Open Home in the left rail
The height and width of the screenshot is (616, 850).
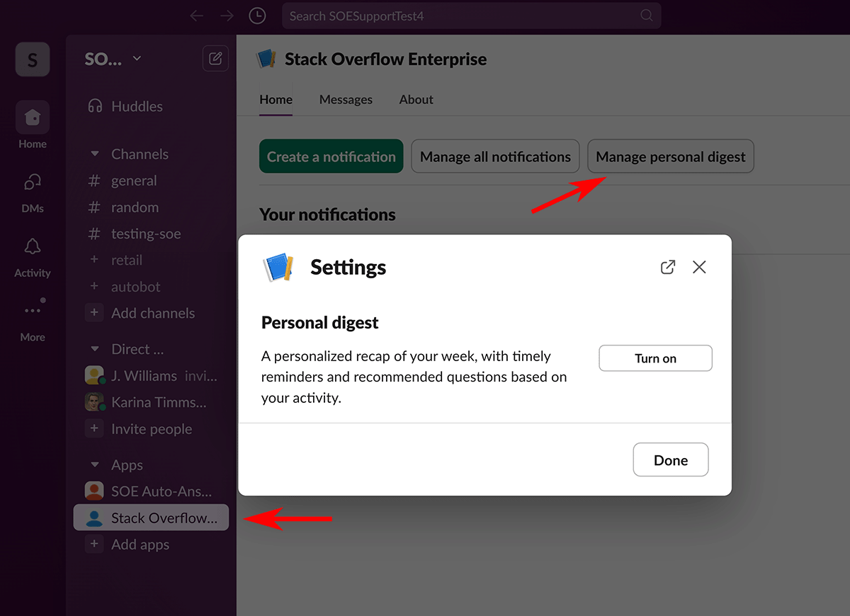tap(33, 118)
